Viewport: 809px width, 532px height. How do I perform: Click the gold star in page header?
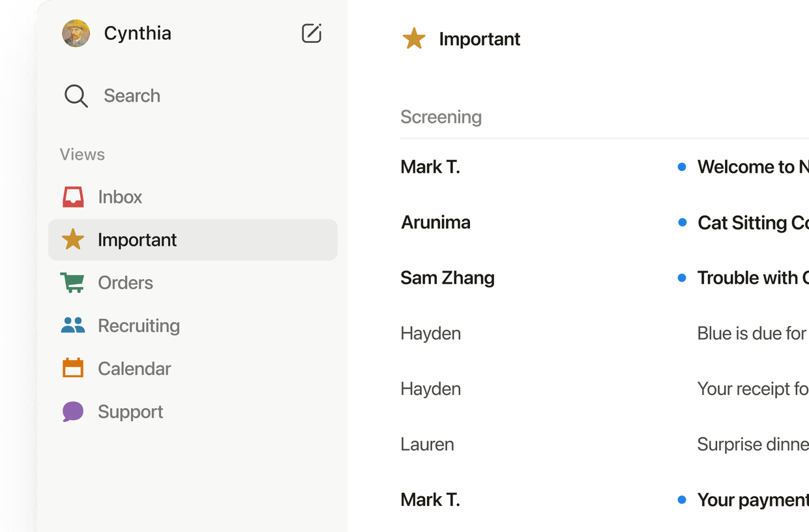tap(414, 39)
